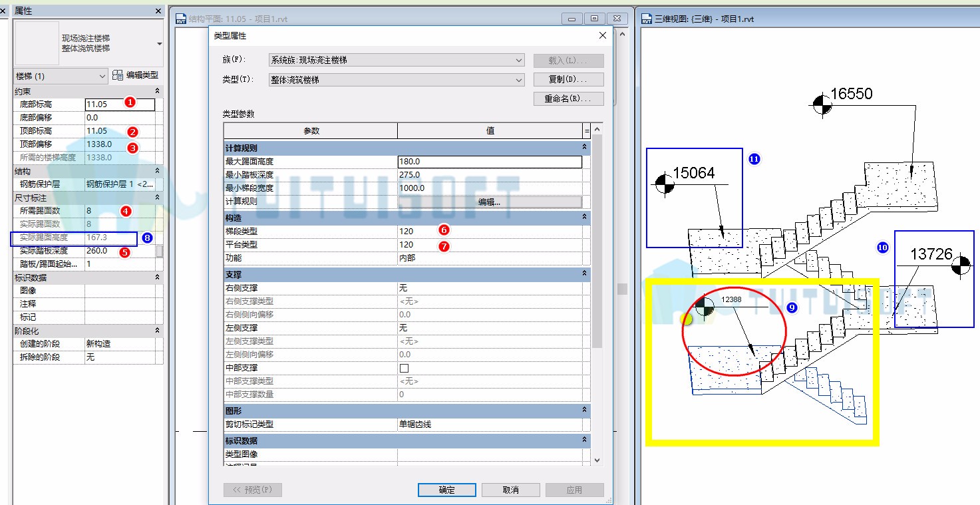Click 编辑... button for 计算规则
Image resolution: width=980 pixels, height=505 pixels.
[489, 202]
